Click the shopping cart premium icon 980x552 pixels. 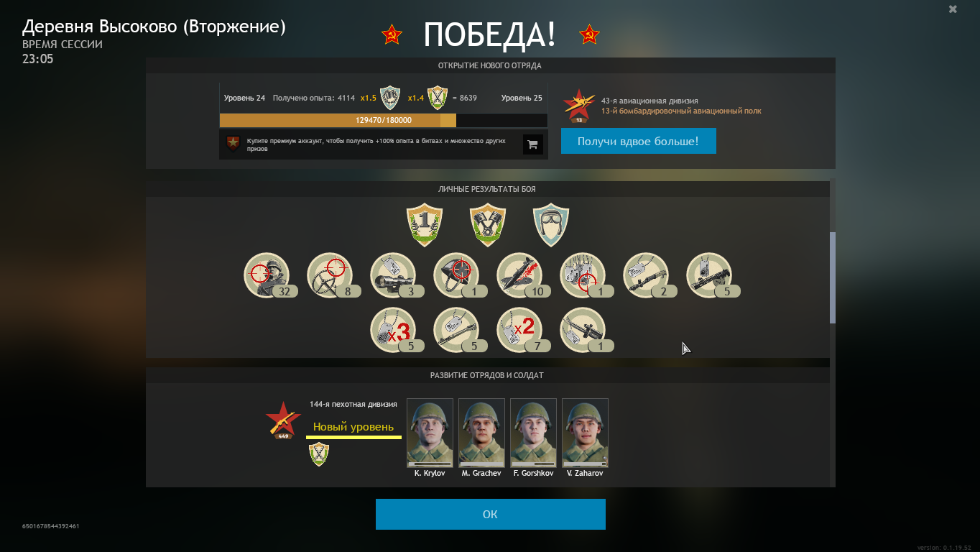coord(532,144)
